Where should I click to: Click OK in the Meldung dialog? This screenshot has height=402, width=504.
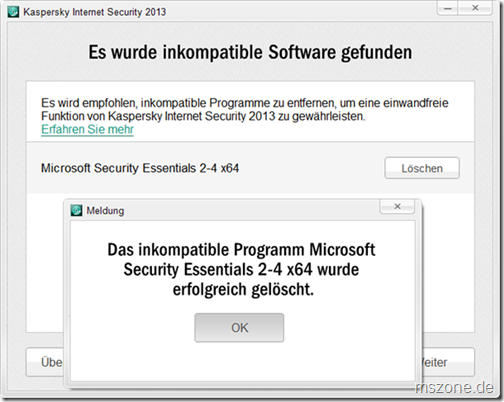point(239,328)
